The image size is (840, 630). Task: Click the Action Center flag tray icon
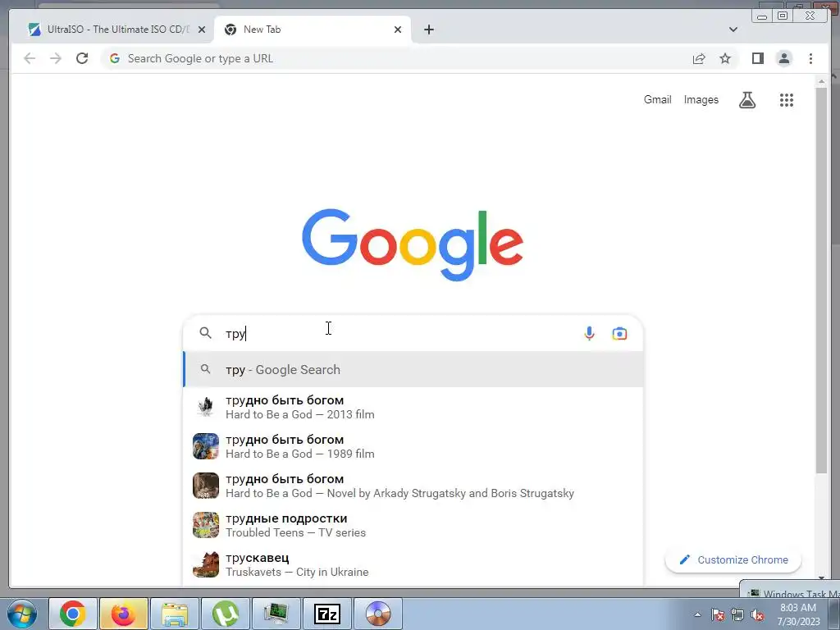pyautogui.click(x=718, y=614)
